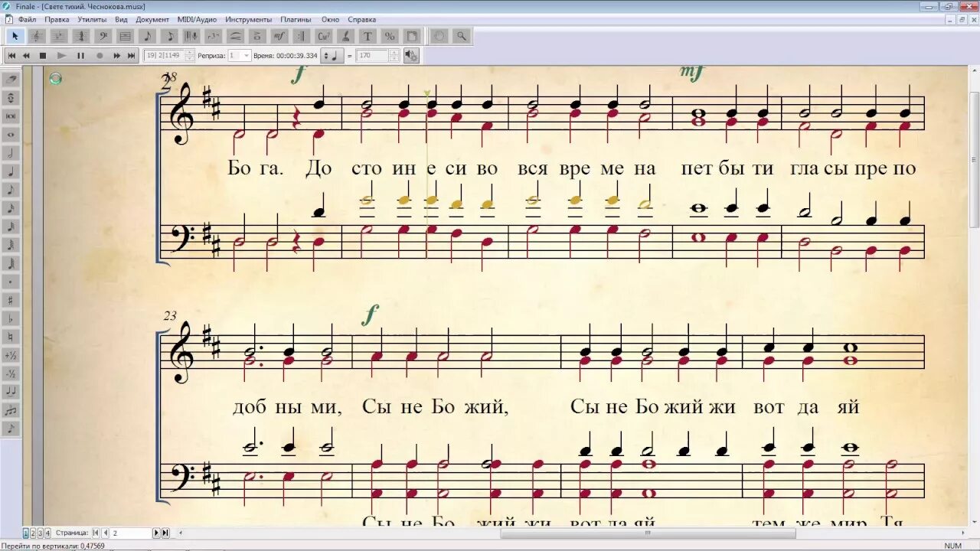The height and width of the screenshot is (551, 980).
Task: Open the Справка menu
Action: tap(361, 19)
